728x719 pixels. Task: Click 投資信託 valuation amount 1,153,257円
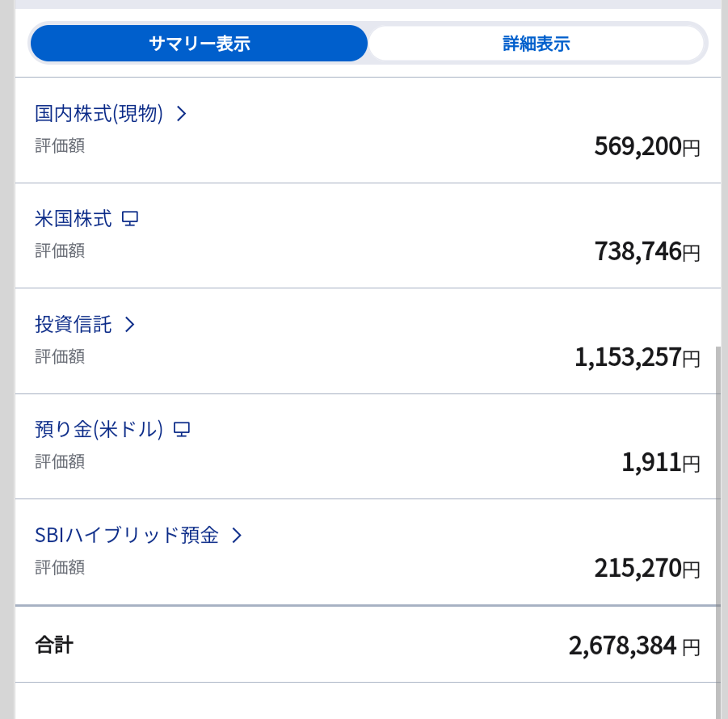point(637,357)
